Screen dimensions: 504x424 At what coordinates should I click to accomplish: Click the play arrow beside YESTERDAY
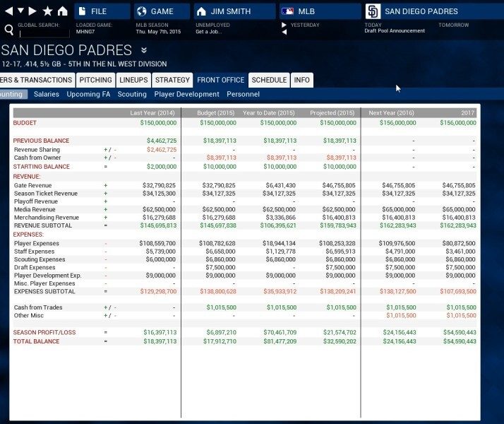point(284,25)
